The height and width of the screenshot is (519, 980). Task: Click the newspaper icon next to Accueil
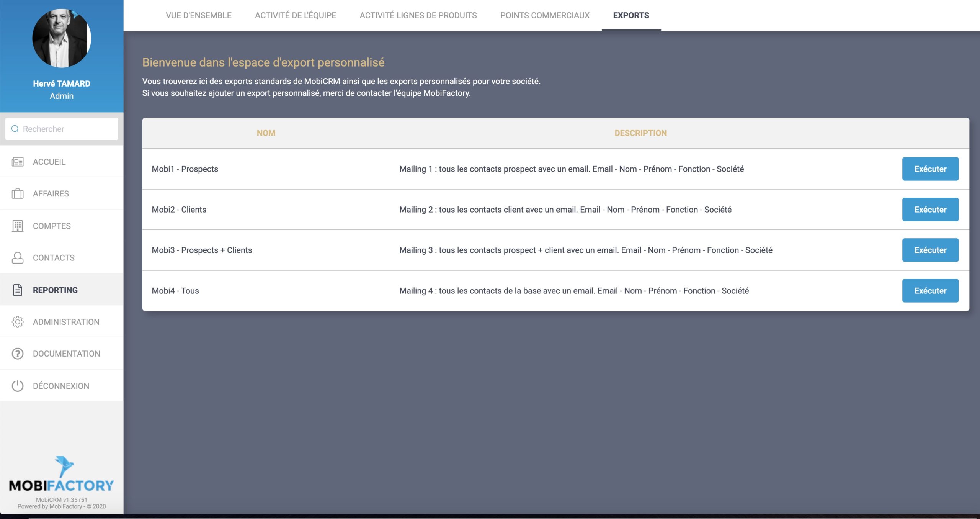(x=18, y=162)
